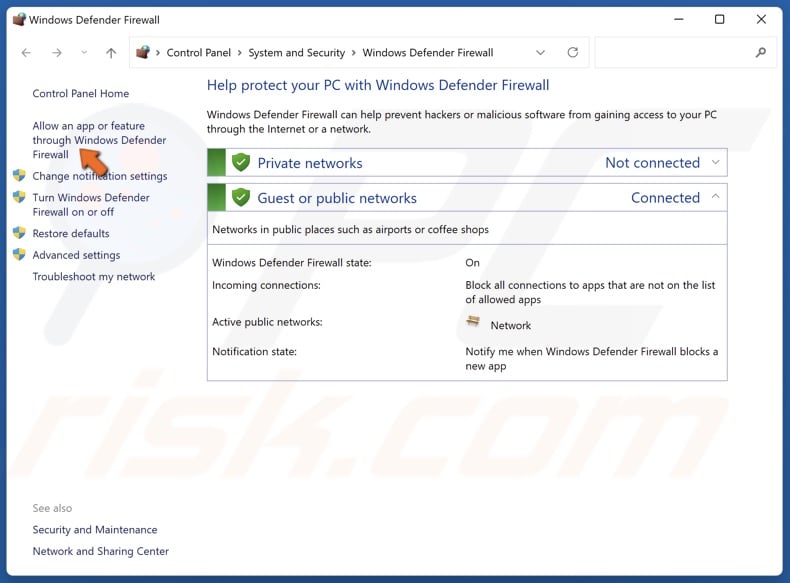This screenshot has width=790, height=583.
Task: Click the Network bench icon
Action: point(473,321)
